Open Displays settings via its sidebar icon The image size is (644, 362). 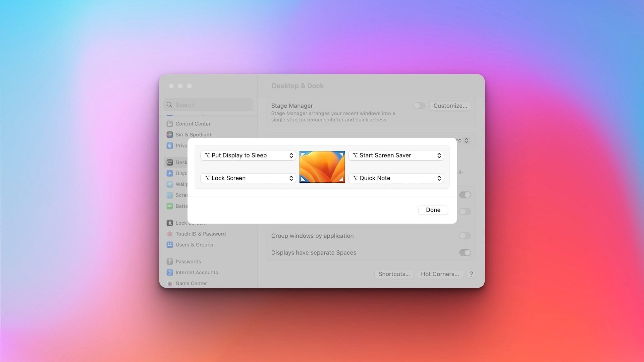coord(170,173)
